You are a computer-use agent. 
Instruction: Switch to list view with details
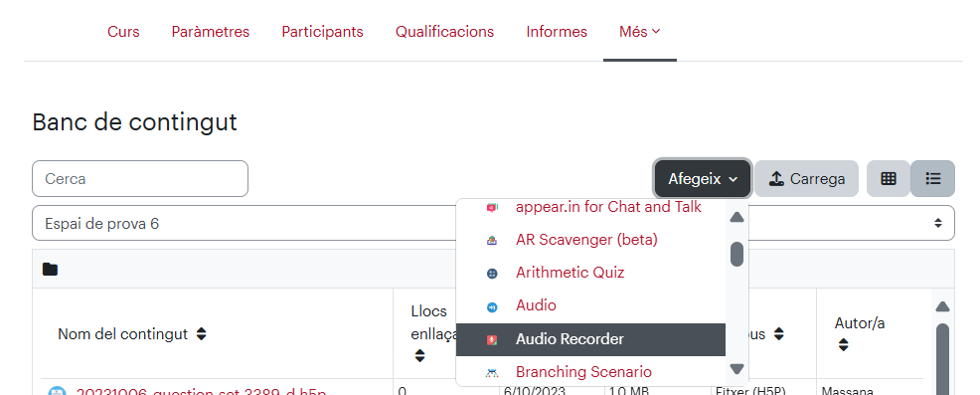tap(932, 178)
